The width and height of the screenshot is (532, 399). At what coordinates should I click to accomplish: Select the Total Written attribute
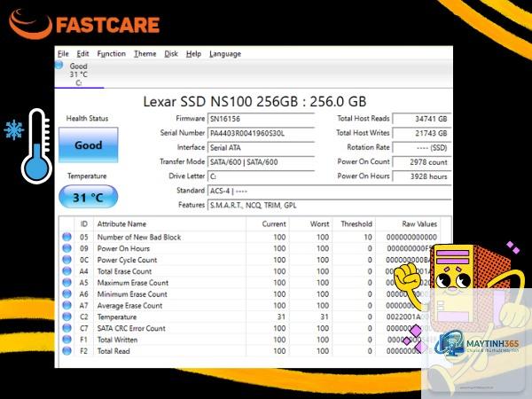coord(117,340)
